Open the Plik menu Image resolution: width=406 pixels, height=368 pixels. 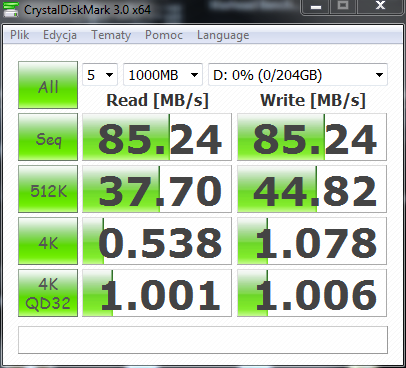[x=19, y=35]
